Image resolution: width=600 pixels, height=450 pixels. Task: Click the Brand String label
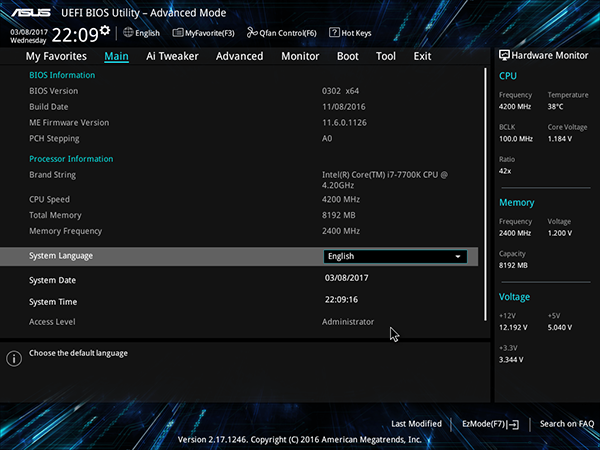52,175
